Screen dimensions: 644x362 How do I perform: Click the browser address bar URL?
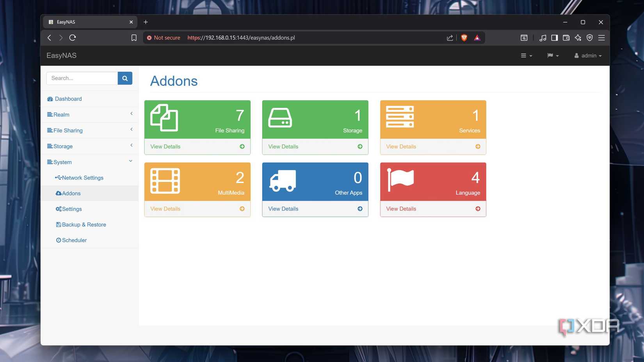tap(241, 38)
